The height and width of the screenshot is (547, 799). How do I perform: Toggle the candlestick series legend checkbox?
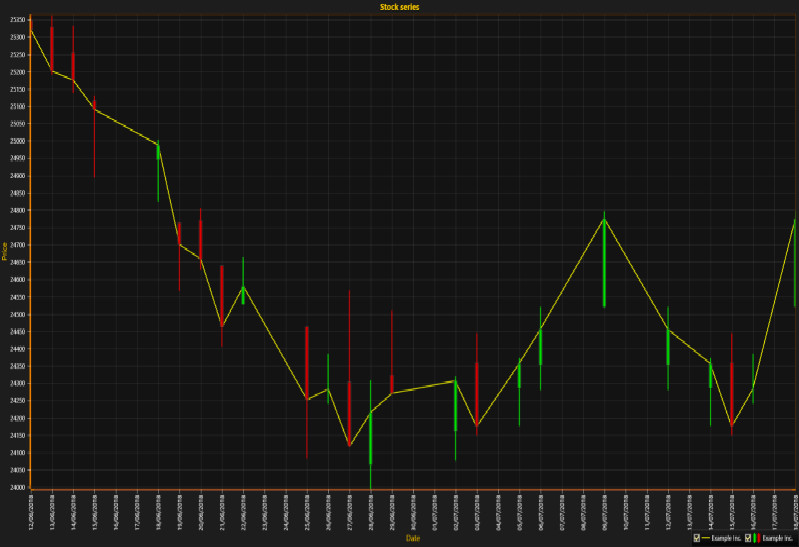pyautogui.click(x=748, y=538)
